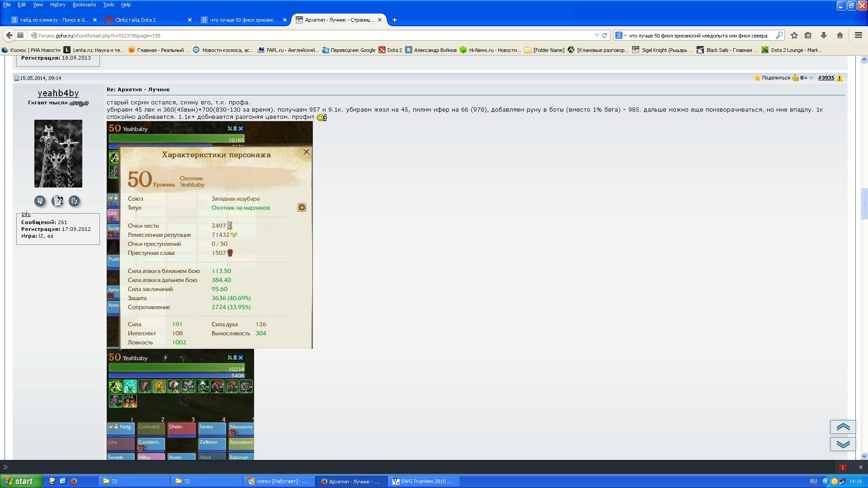Click the Поделиться share link
Image resolution: width=868 pixels, height=488 pixels.
point(776,78)
